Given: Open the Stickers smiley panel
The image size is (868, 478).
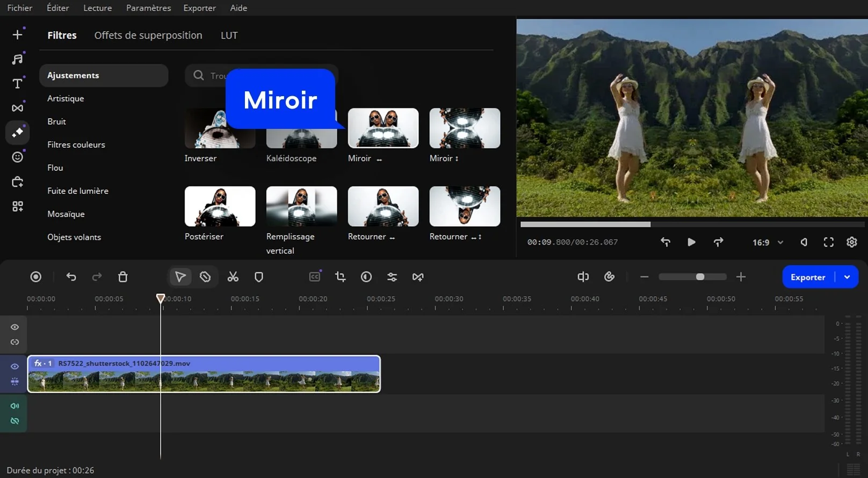Looking at the screenshot, I should click(17, 157).
